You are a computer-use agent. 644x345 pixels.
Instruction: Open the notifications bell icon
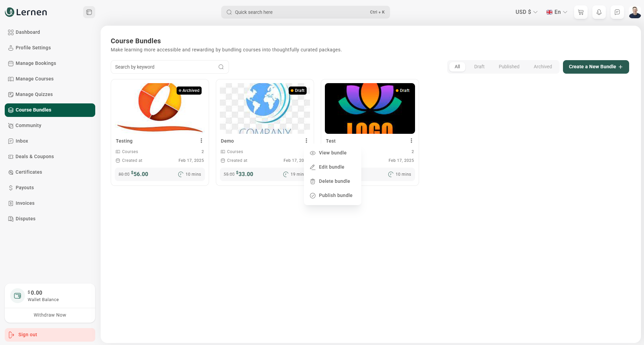tap(598, 12)
